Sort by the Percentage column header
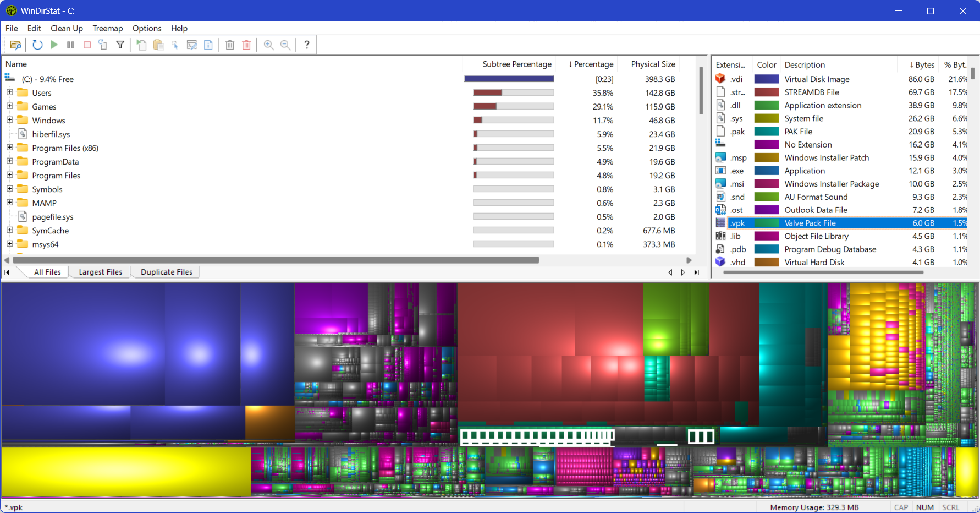Image resolution: width=980 pixels, height=513 pixels. tap(586, 64)
